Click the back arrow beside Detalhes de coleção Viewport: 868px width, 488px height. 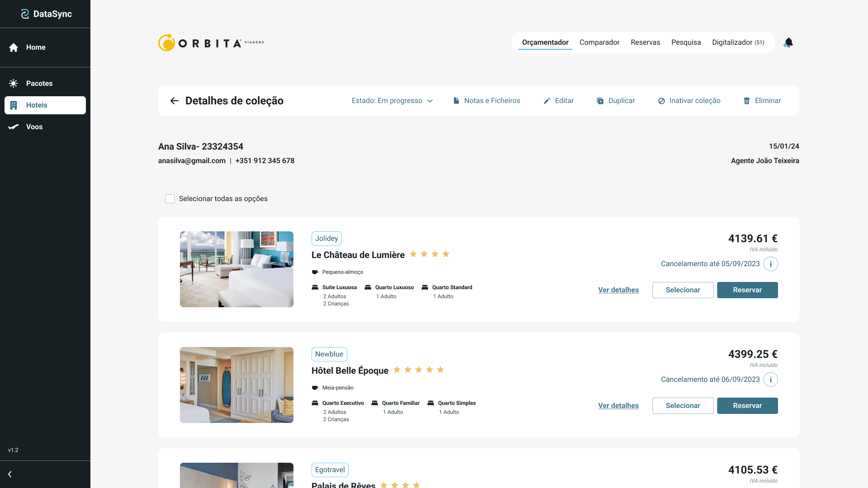coord(175,101)
